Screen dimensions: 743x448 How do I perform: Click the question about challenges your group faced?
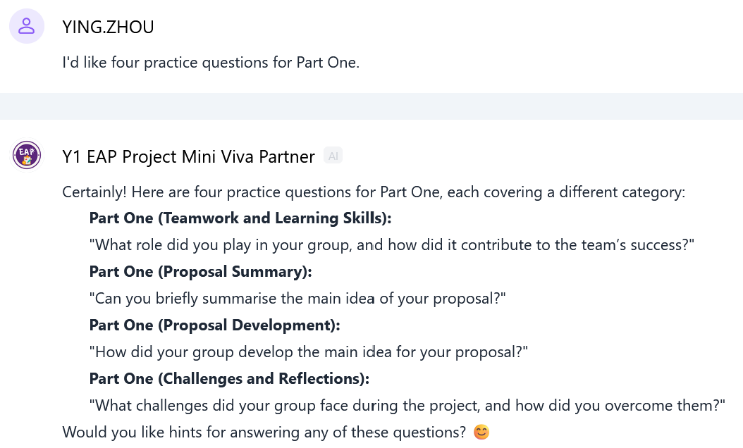[407, 405]
